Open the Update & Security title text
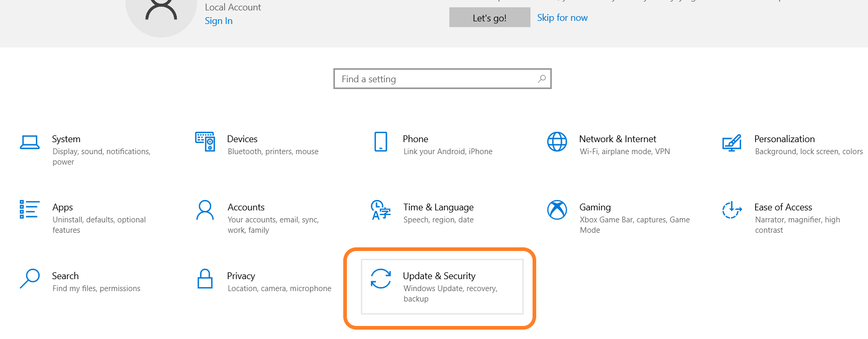This screenshot has height=339, width=868. point(439,276)
